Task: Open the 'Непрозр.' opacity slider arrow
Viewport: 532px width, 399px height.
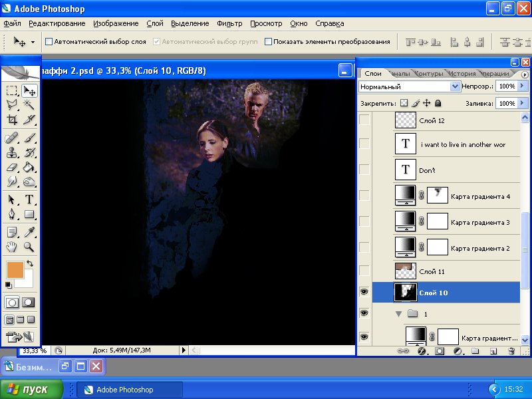Action: [523, 86]
